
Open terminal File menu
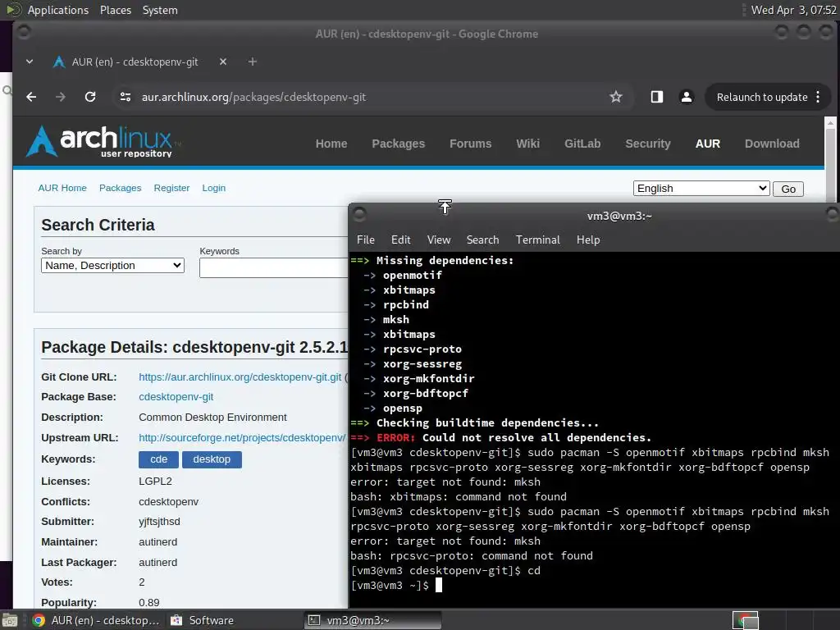[366, 240]
